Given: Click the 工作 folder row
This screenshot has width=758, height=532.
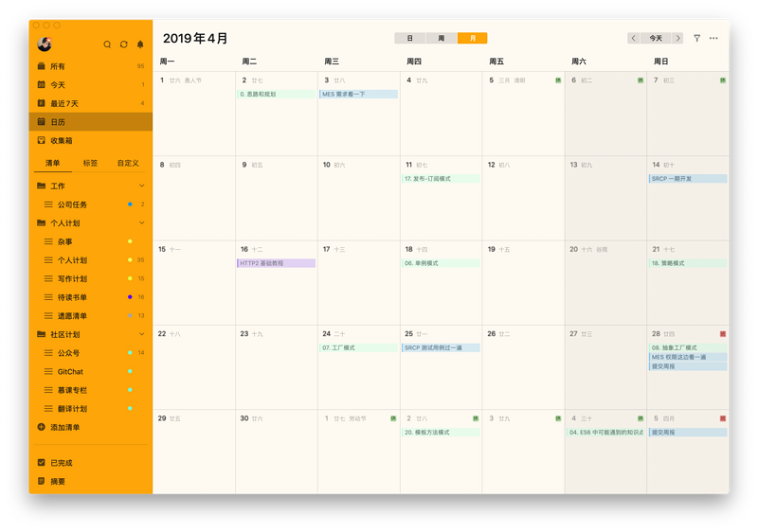Looking at the screenshot, I should 90,186.
